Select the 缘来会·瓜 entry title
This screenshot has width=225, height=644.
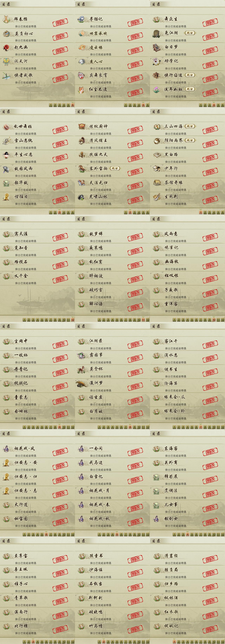click(175, 397)
